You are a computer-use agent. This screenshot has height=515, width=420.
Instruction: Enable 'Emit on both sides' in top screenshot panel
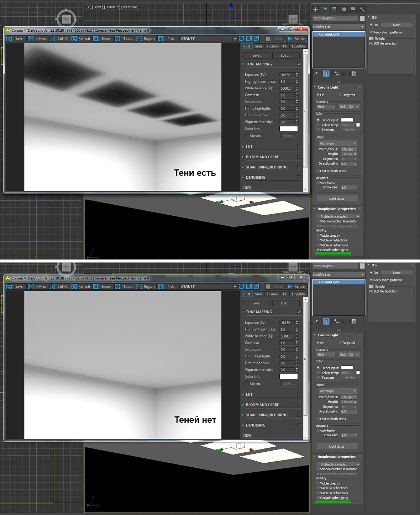tap(318, 171)
